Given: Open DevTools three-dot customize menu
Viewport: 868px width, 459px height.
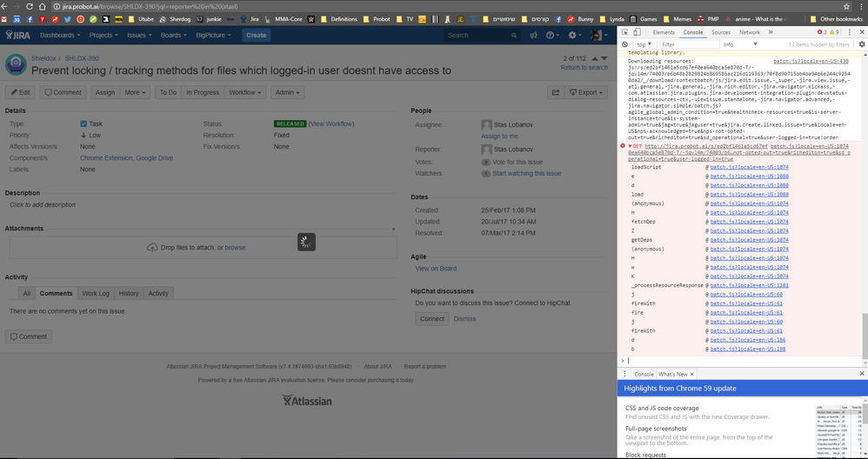Looking at the screenshot, I should coord(850,32).
